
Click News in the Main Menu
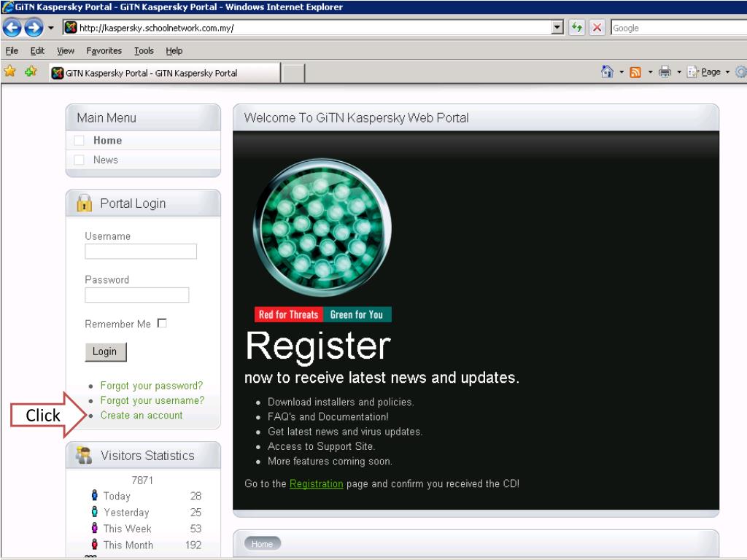pos(105,160)
